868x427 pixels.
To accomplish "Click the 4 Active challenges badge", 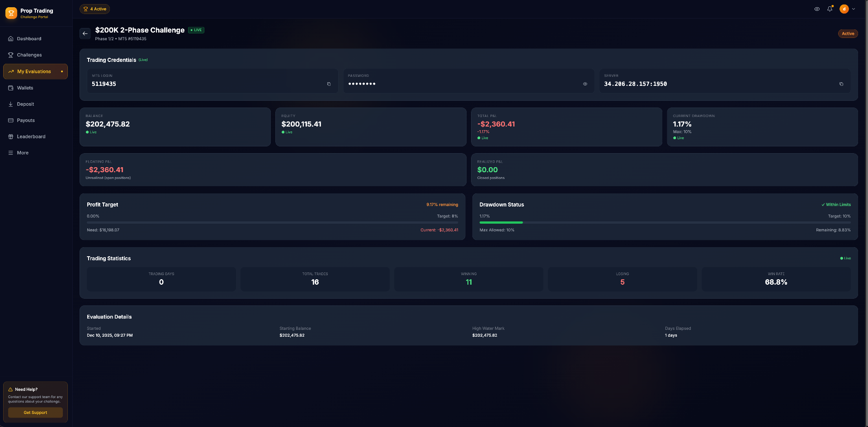I will point(95,9).
